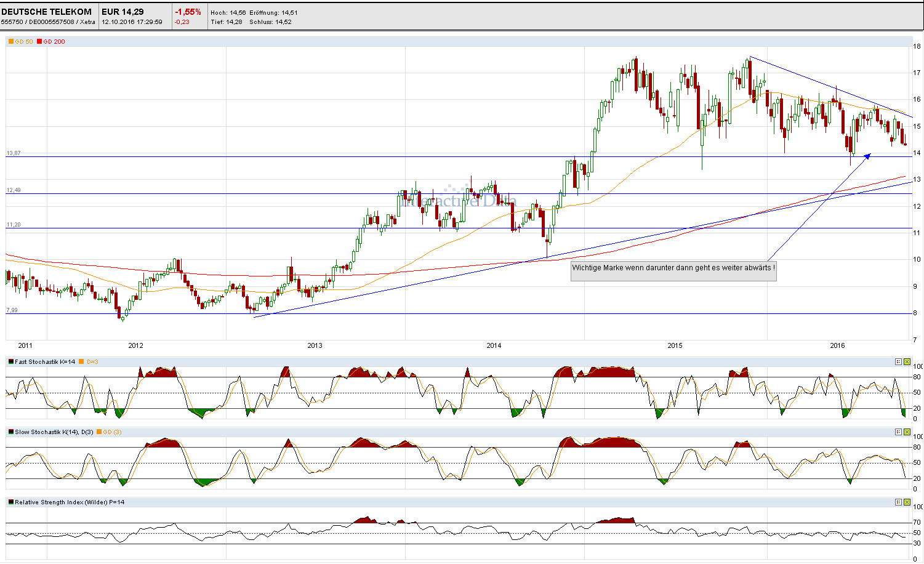Click the '12.10.2016 17:29:59' timestamp

(x=132, y=22)
